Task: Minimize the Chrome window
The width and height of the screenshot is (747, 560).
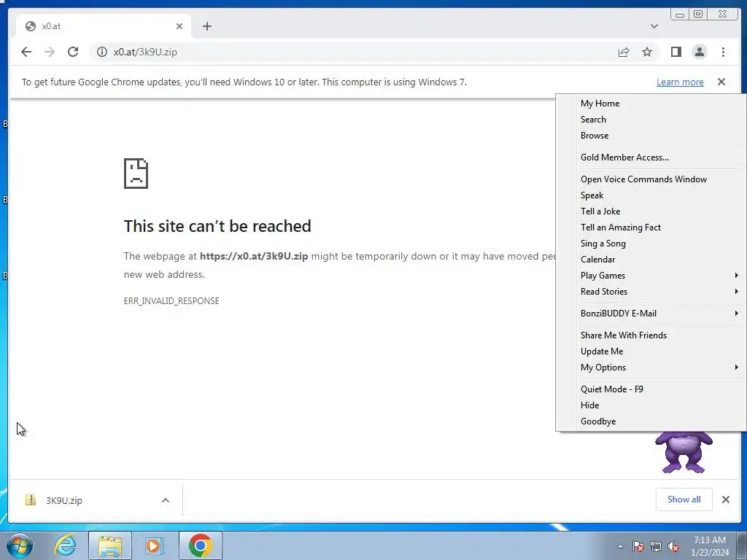Action: 680,15
